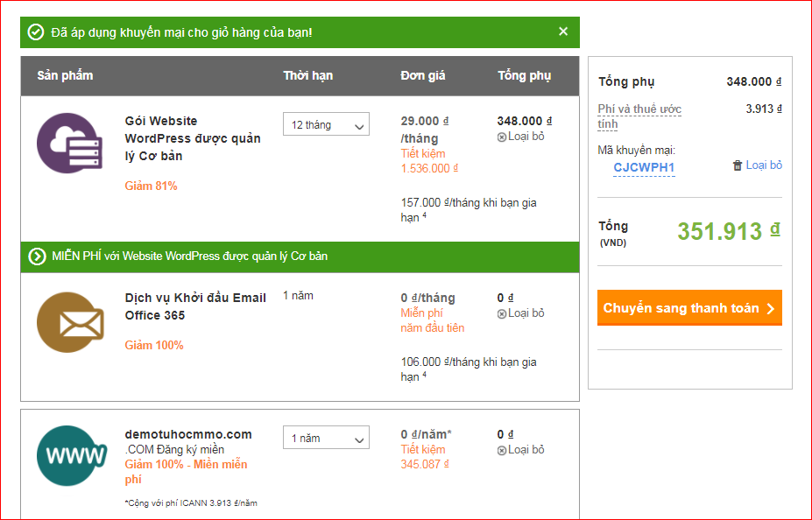Image resolution: width=812 pixels, height=520 pixels.
Task: Remove the CJCWPH1 promo via Loại bỏ link
Action: 764,165
